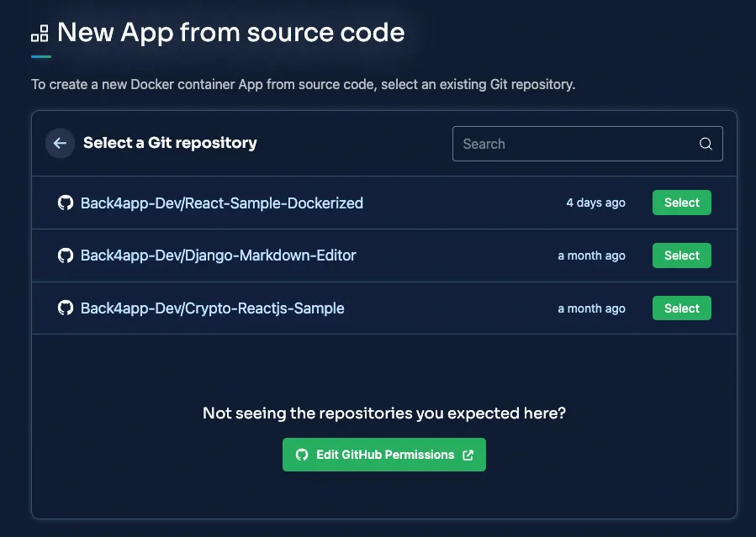Focus the repository Search field
The image size is (756, 537).
(587, 144)
